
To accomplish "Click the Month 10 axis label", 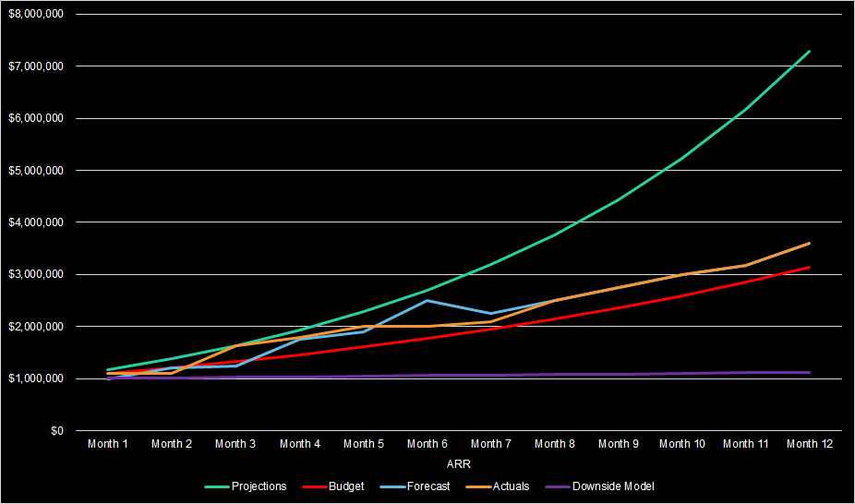I will [682, 444].
